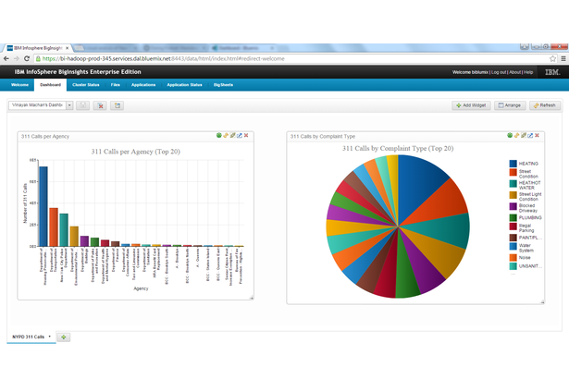
Task: Bookmark the page with the star icon
Action: click(x=552, y=58)
